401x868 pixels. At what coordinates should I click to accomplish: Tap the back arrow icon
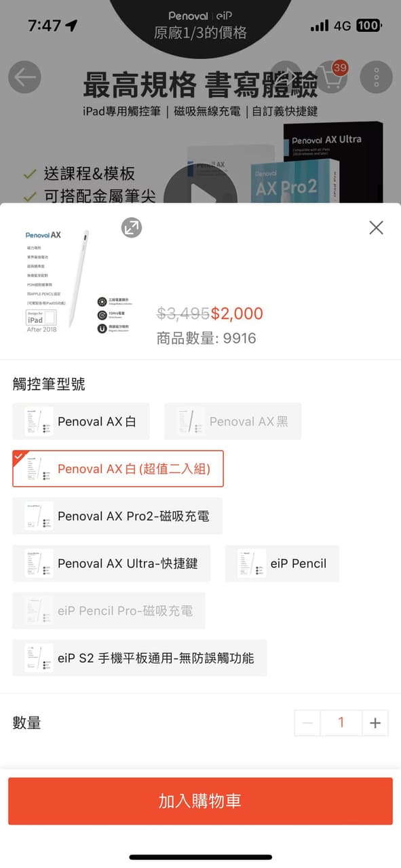(25, 77)
